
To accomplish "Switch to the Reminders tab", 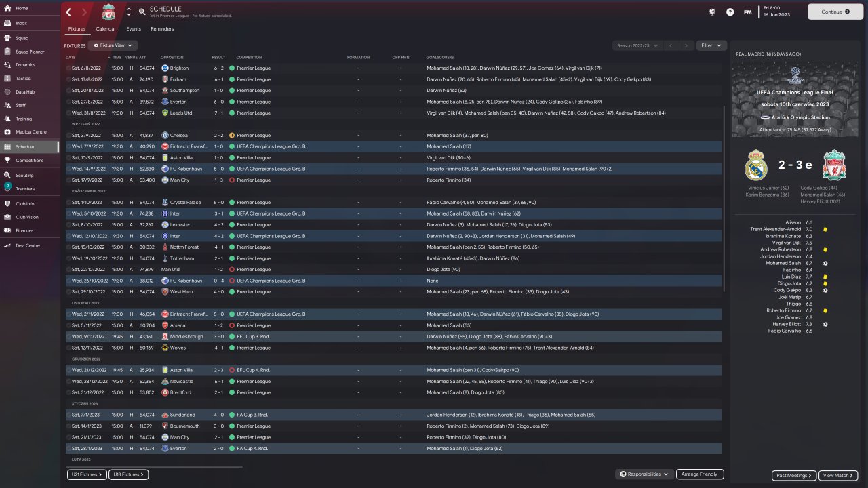I will (x=162, y=29).
